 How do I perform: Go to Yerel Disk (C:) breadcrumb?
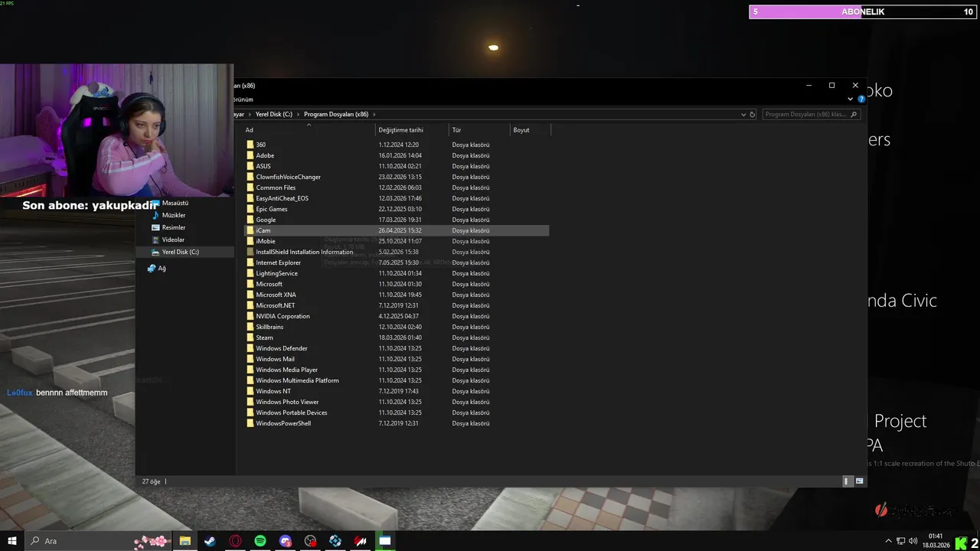(274, 114)
